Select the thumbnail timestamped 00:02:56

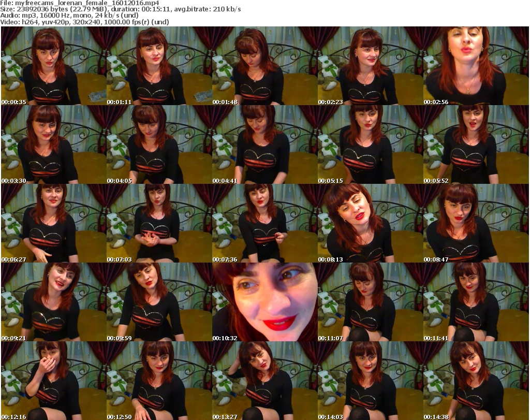point(476,66)
